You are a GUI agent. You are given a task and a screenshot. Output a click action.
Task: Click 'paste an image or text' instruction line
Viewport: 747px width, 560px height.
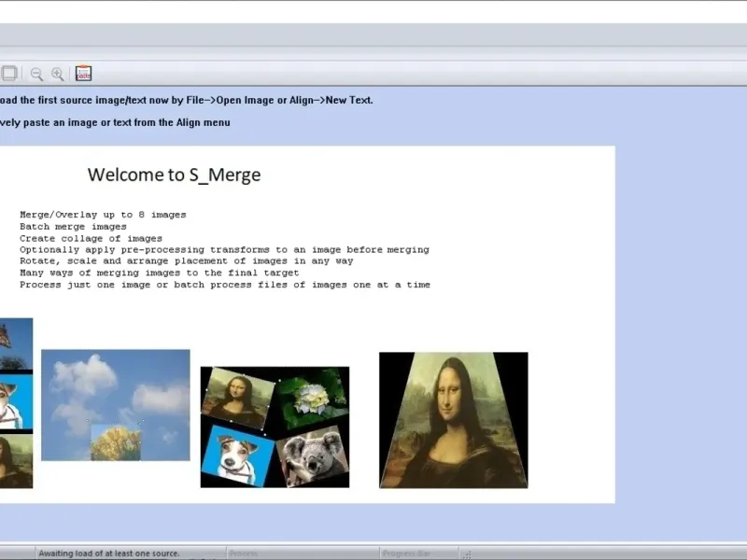tap(115, 122)
